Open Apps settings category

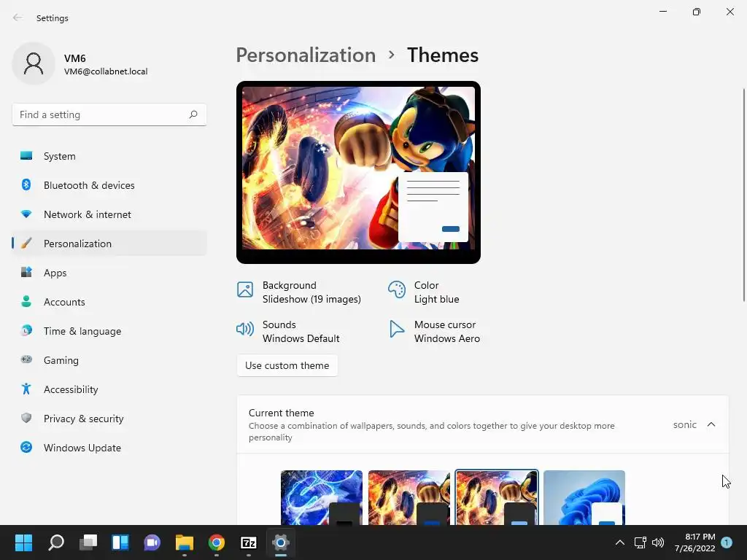point(109,273)
